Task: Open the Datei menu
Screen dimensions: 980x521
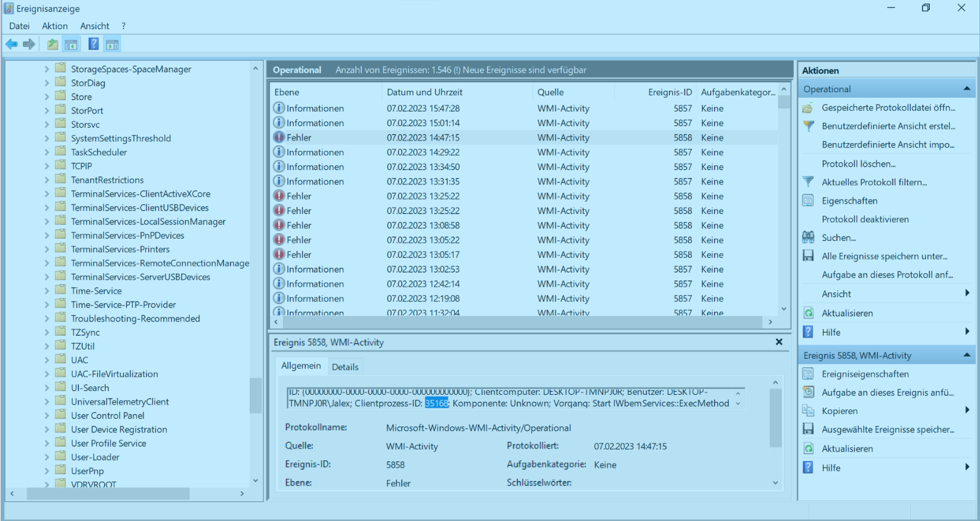Action: coord(19,26)
